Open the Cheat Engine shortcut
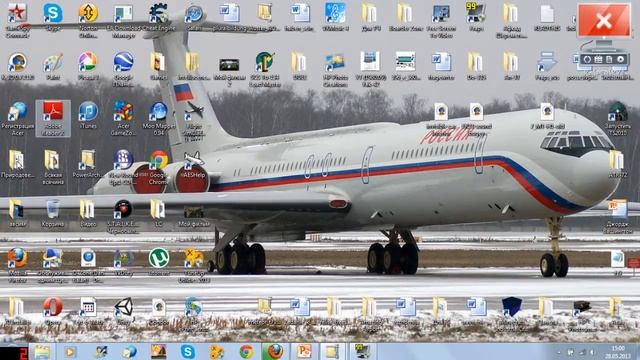640x360 pixels. tap(158, 17)
